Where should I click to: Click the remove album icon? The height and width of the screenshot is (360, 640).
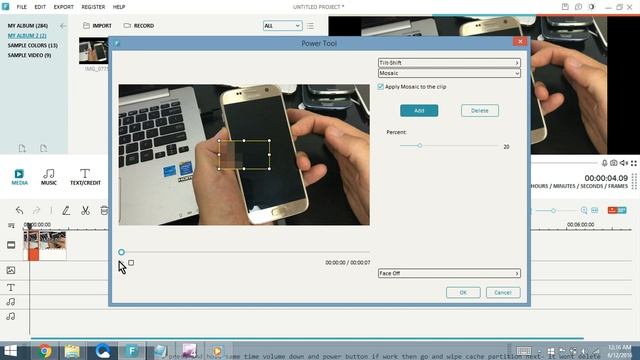tap(43, 149)
